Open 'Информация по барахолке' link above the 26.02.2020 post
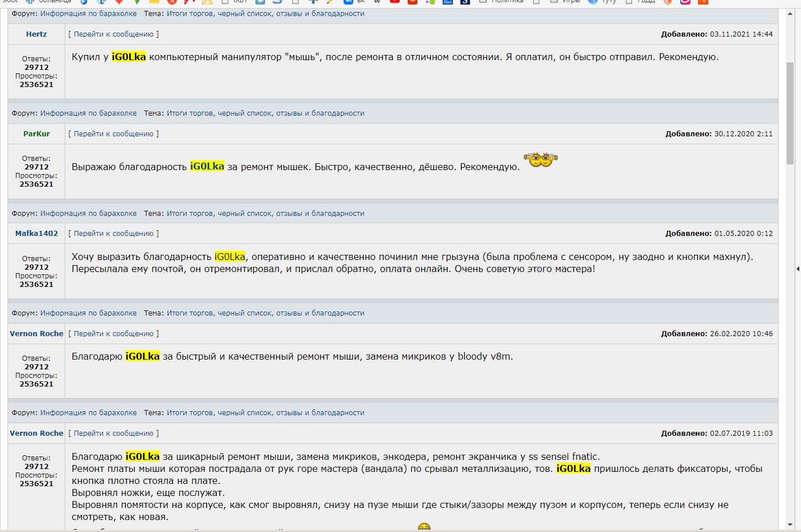 [88, 313]
